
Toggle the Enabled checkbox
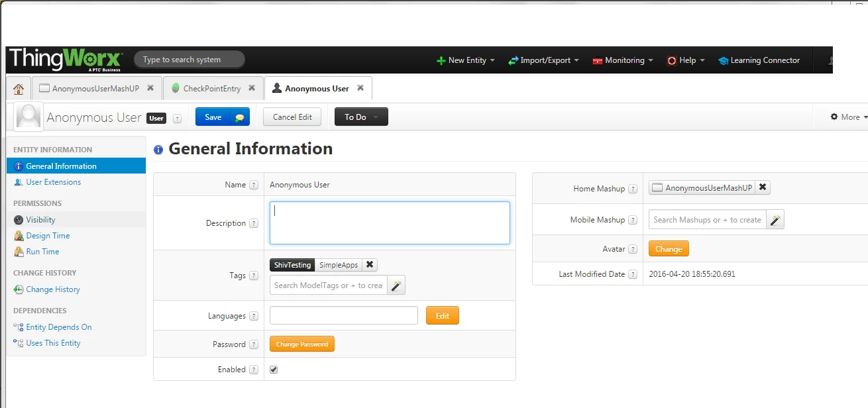tap(274, 370)
